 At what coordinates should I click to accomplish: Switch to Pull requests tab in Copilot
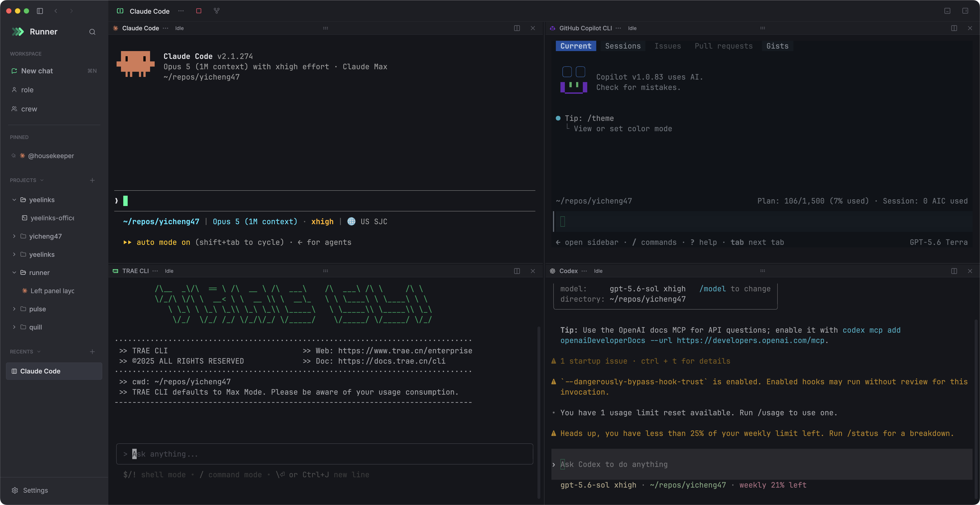pyautogui.click(x=724, y=46)
